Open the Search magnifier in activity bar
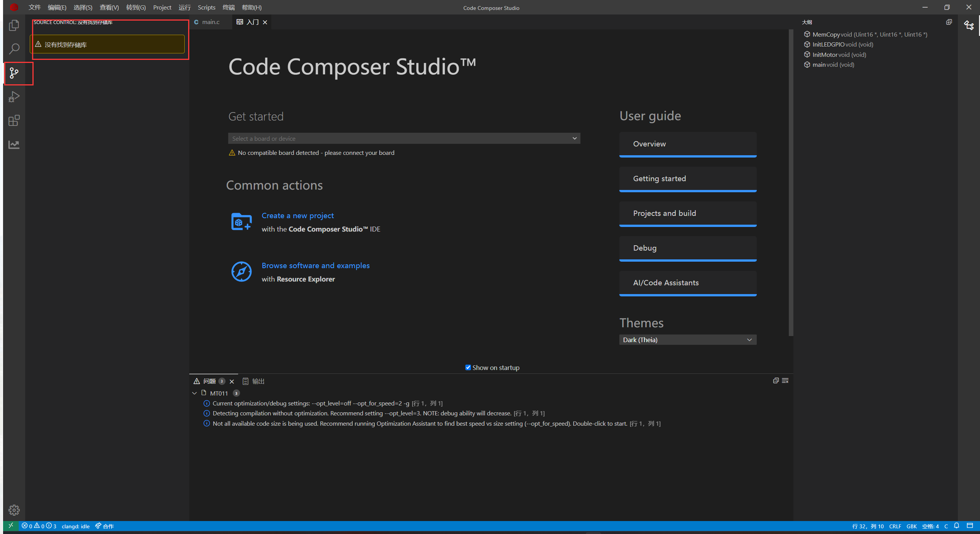 [x=14, y=49]
